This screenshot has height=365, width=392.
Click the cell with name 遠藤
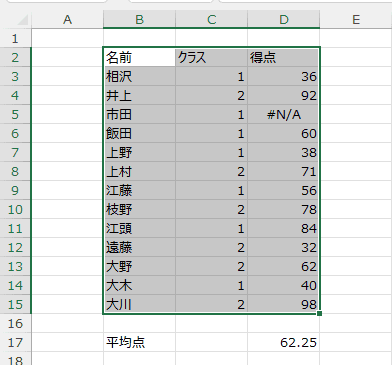[139, 247]
